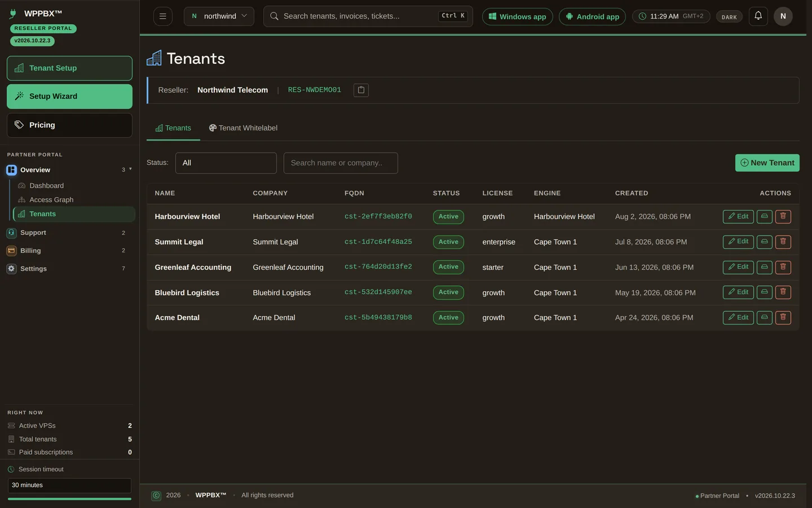
Task: Click the session timeout progress bar
Action: point(69,499)
